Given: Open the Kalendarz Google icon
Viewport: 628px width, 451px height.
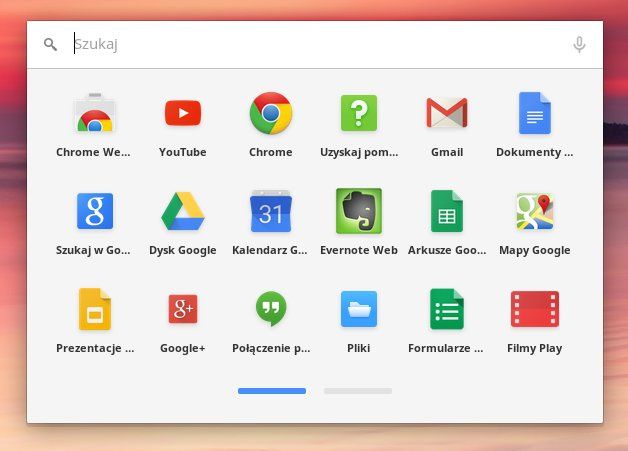Looking at the screenshot, I should (271, 211).
